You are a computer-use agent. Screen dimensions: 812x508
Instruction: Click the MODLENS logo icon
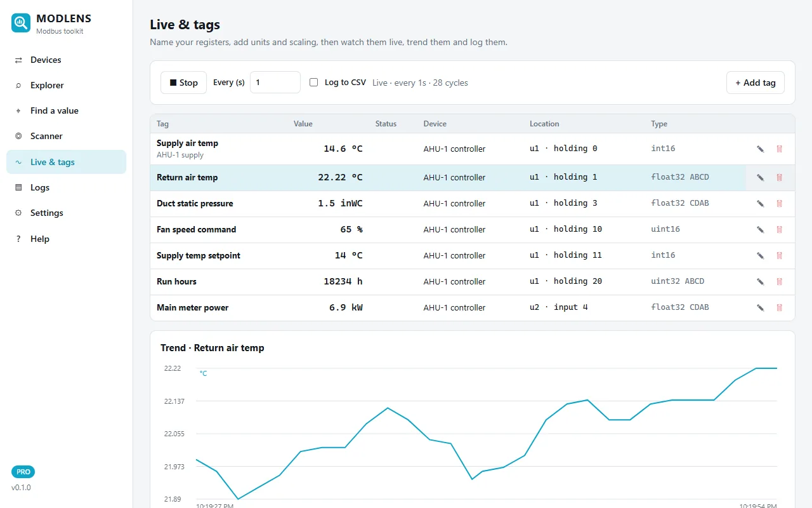tap(21, 23)
